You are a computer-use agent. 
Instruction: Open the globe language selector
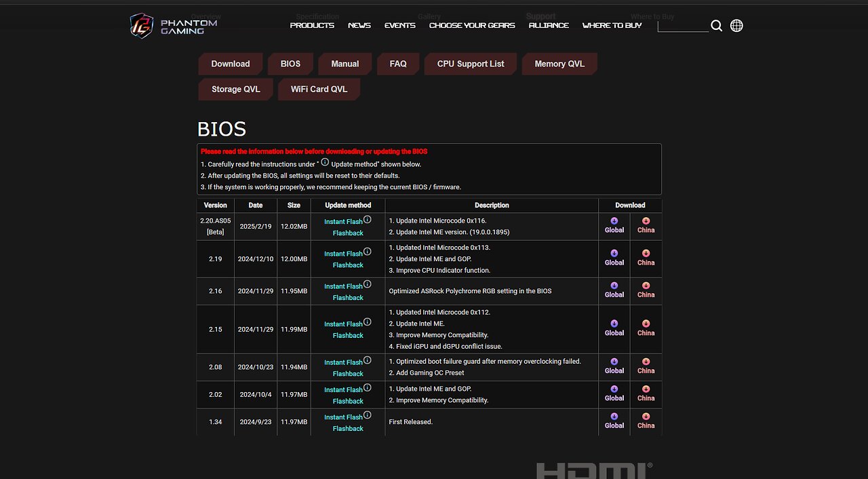[736, 26]
